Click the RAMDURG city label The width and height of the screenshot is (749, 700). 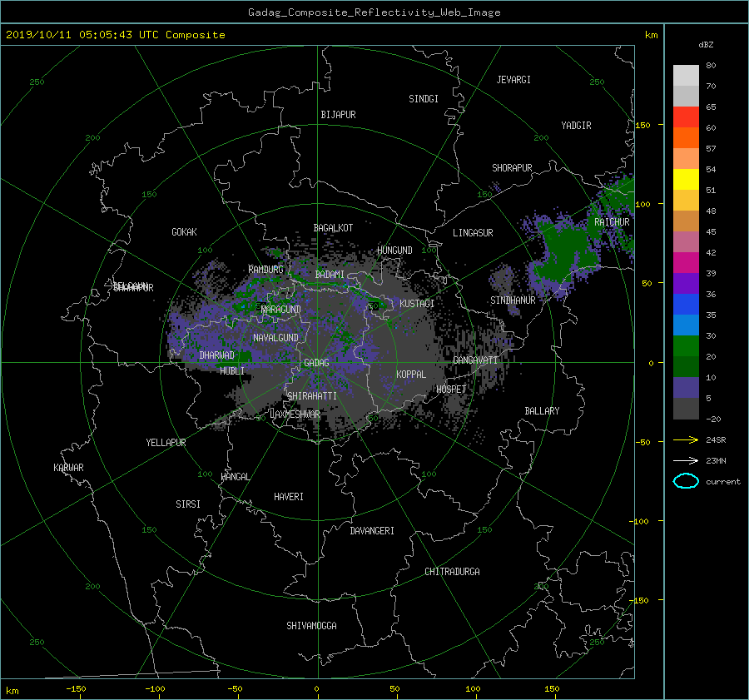click(x=265, y=270)
